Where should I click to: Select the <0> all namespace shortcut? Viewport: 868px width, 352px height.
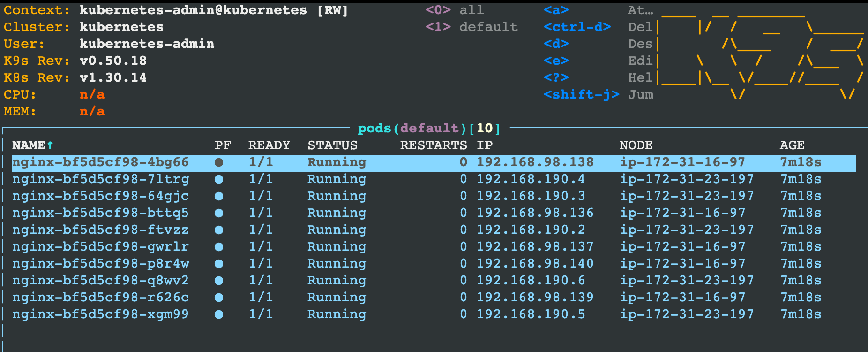[x=454, y=10]
